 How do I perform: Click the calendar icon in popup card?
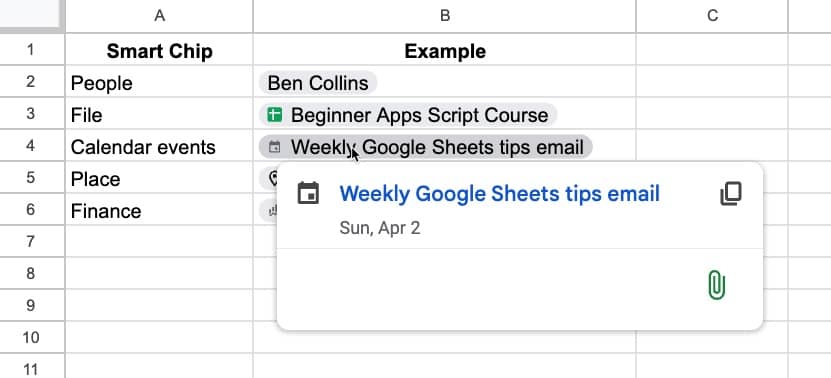[308, 193]
